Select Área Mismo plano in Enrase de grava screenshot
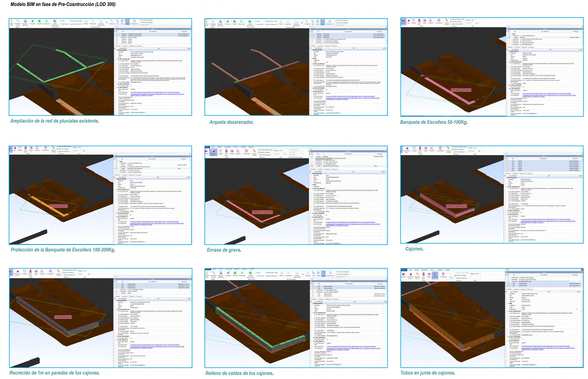This screenshot has height=379, width=588. point(213,152)
